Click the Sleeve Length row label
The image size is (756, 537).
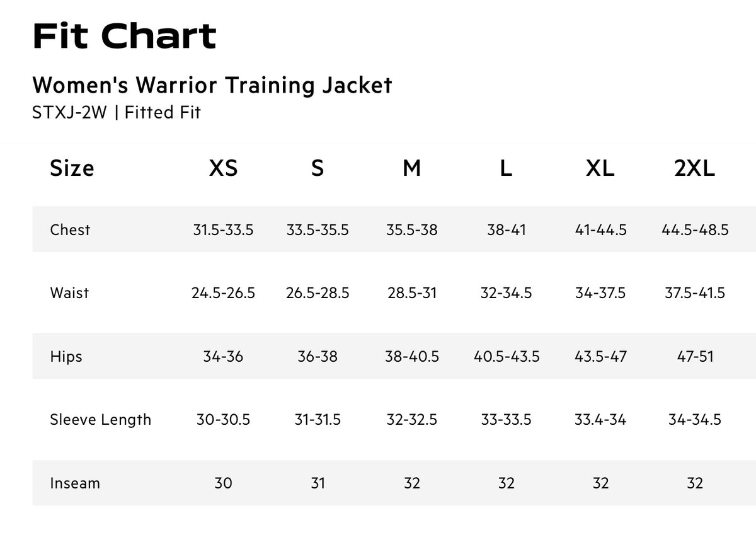pyautogui.click(x=101, y=419)
